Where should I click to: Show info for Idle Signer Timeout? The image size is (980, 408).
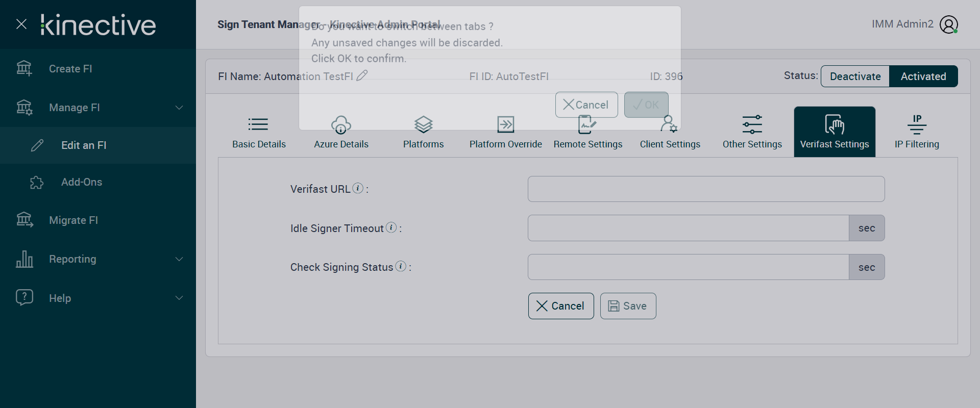pos(391,227)
